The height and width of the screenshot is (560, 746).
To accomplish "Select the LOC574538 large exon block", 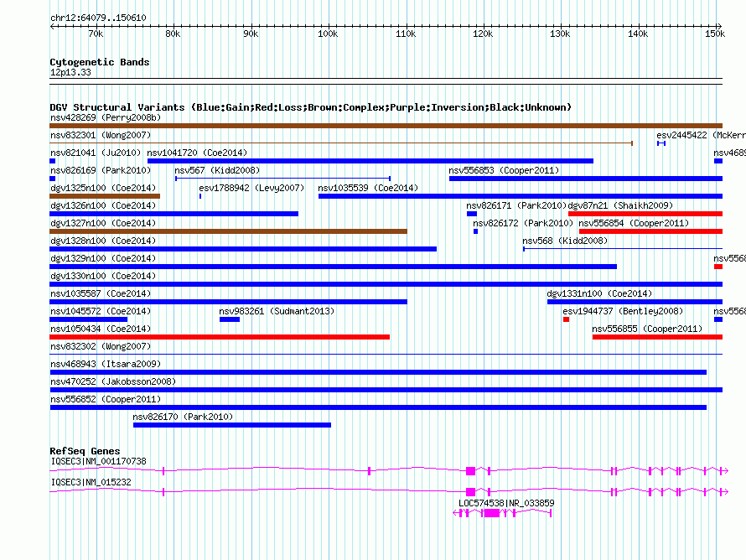I will (492, 513).
